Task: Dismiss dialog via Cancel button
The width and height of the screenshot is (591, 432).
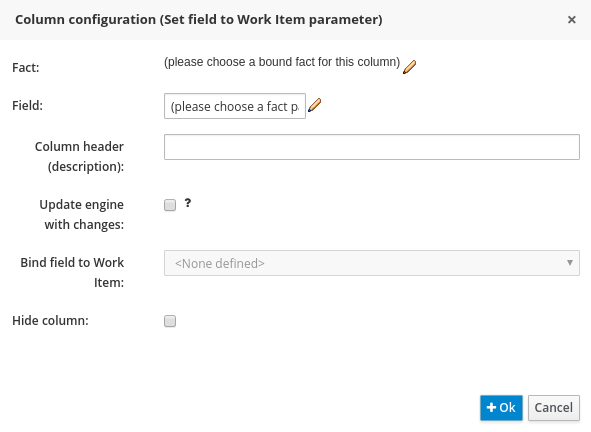Action: 554,407
